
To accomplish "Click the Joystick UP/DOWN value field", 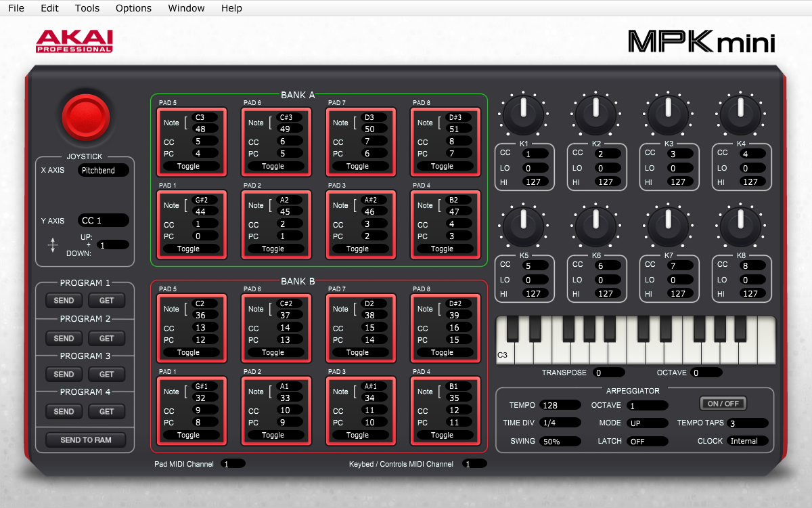I will point(112,245).
